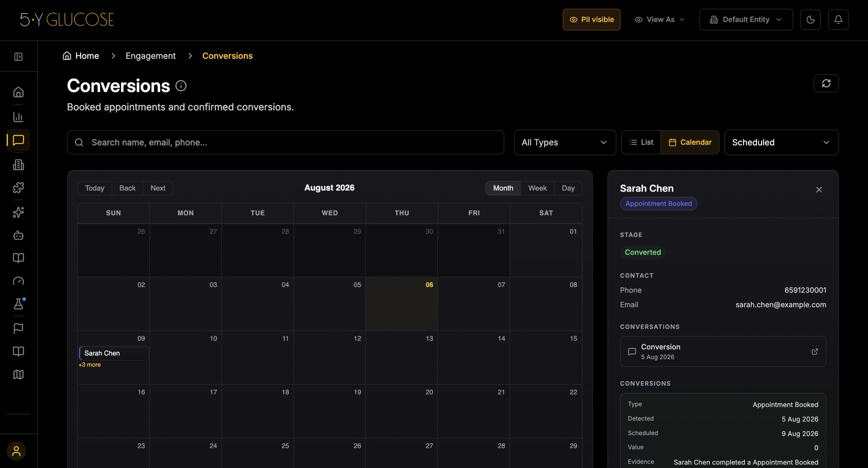Select the Month calendar view
Viewport: 868px width, 468px height.
coord(503,188)
